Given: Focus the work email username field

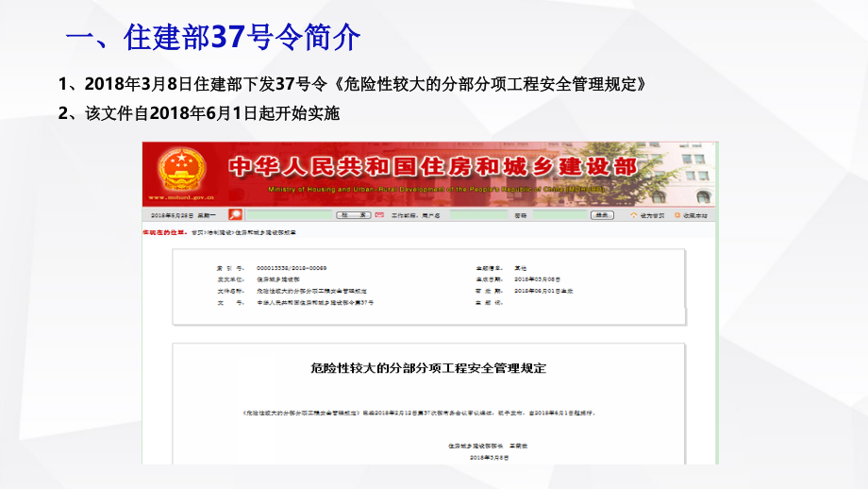Looking at the screenshot, I should (478, 215).
